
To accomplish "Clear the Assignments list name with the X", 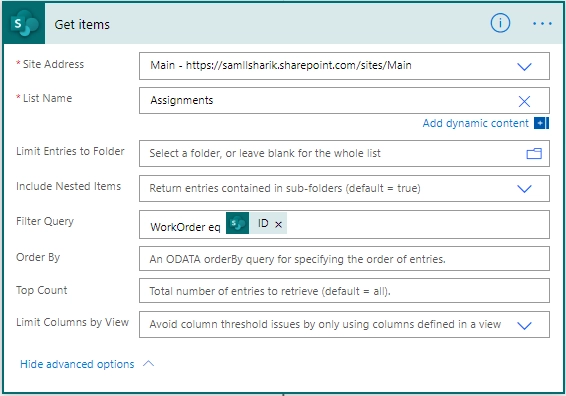I will [524, 101].
